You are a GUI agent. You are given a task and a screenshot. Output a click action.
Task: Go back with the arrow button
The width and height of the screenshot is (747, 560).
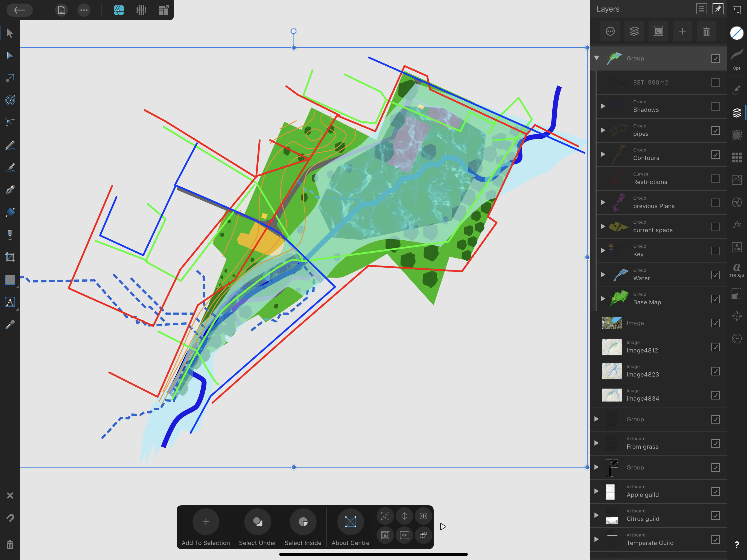(x=20, y=10)
